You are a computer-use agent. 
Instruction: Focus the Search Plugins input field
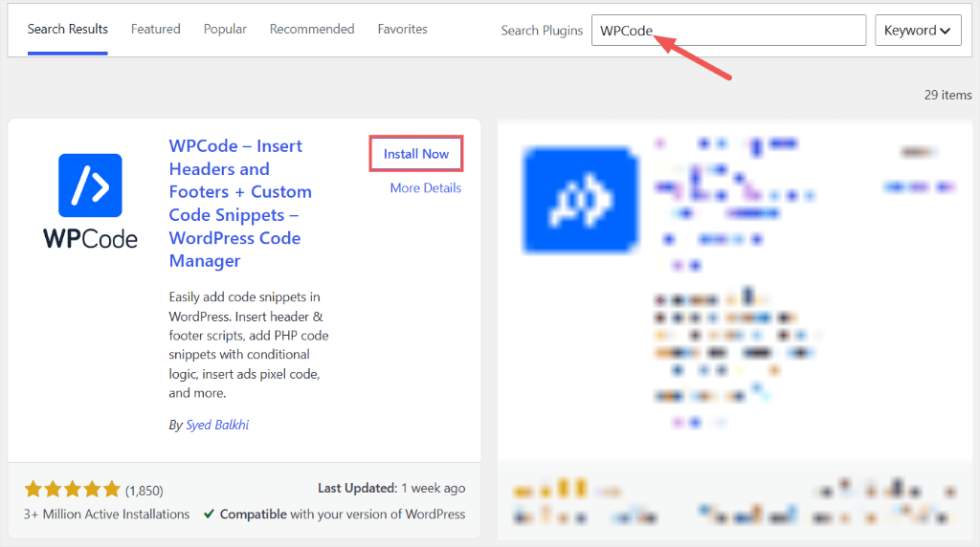point(728,30)
